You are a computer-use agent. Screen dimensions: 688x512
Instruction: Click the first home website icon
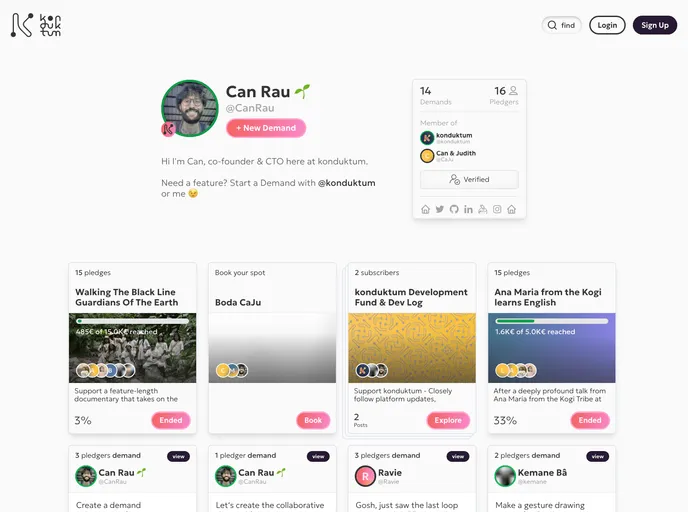tap(425, 209)
